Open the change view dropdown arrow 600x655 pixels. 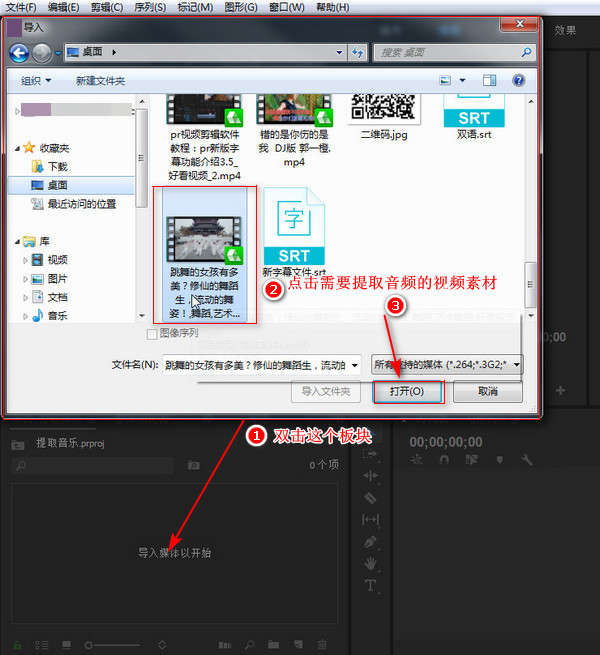coord(463,80)
